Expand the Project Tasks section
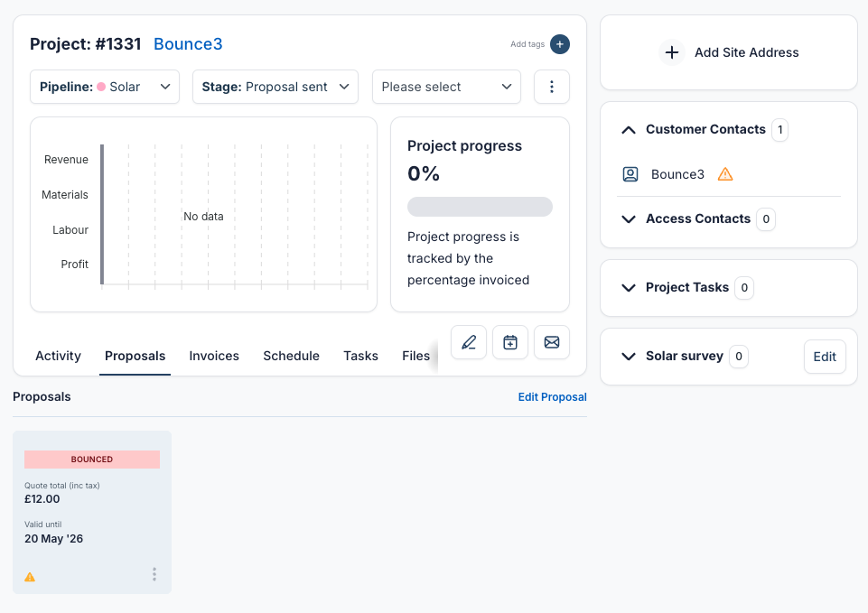 coord(629,287)
